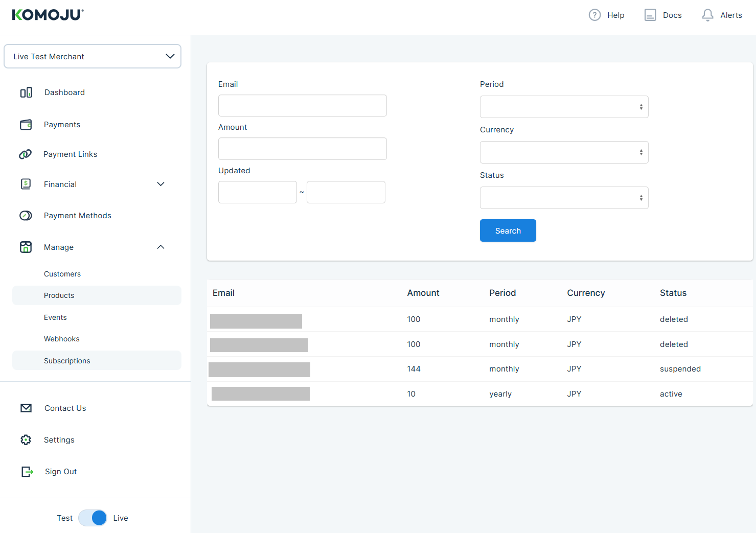Click the Payment Links chain icon
This screenshot has height=533, width=756.
point(25,154)
